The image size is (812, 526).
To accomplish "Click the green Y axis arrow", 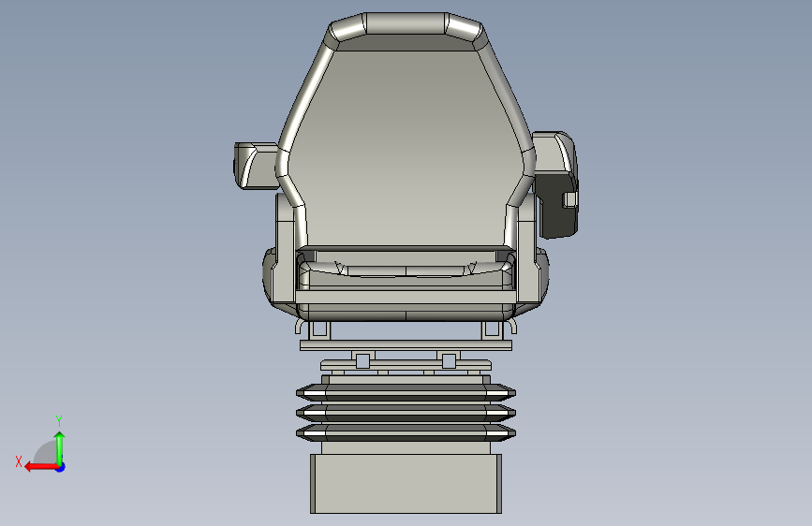I will (60, 449).
